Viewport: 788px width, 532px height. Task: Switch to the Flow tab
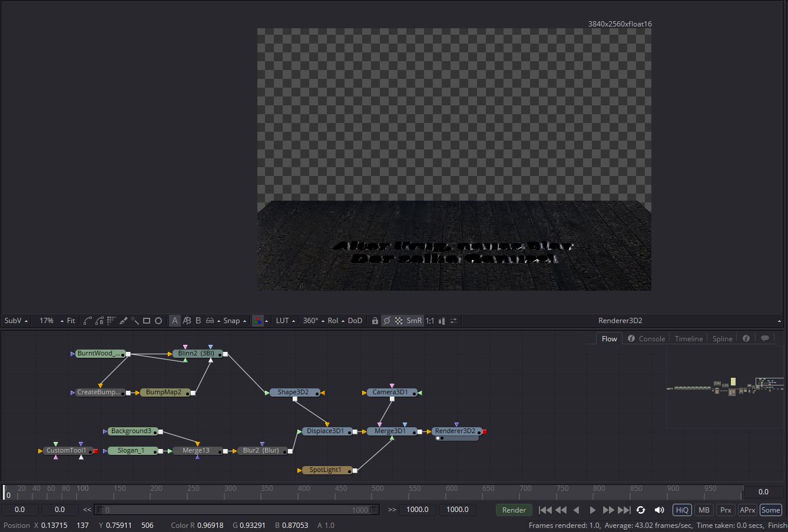click(x=609, y=338)
